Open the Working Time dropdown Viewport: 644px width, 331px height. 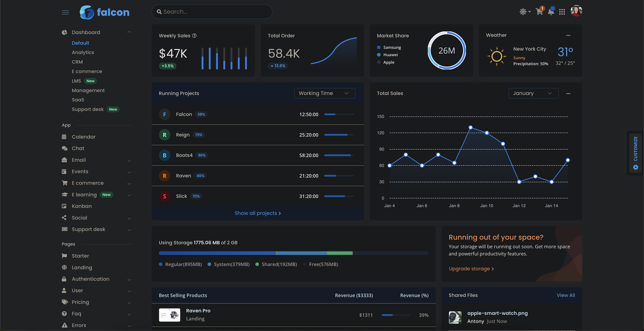point(325,93)
